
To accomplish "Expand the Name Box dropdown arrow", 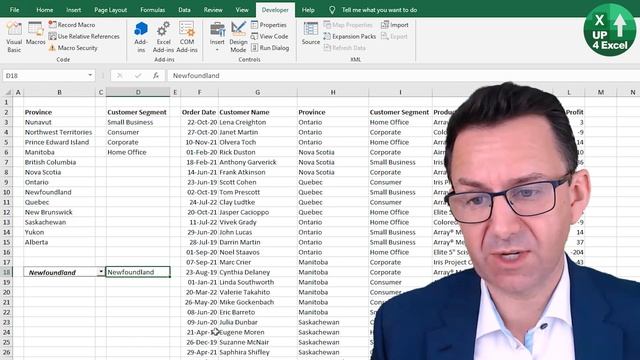I will point(90,76).
